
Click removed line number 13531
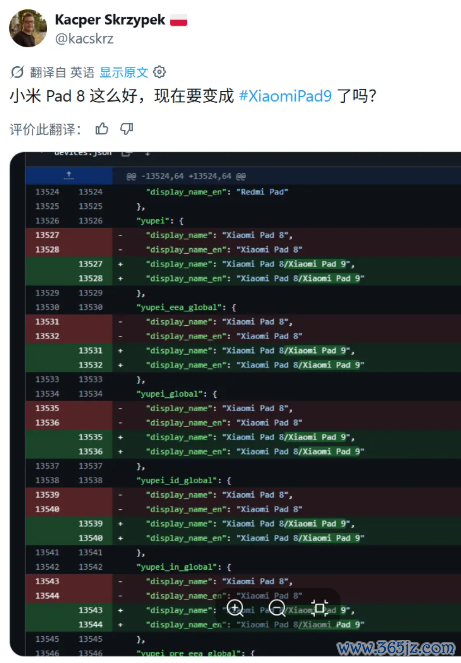[x=47, y=322]
